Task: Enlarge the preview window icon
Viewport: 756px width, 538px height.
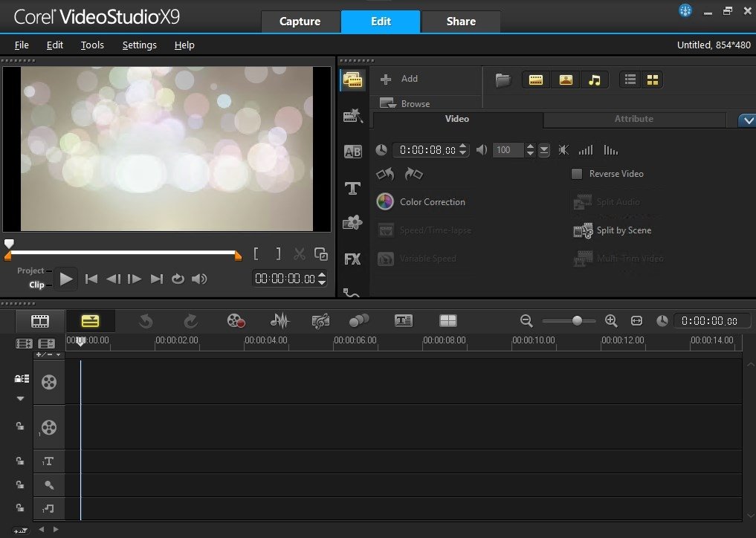Action: tap(321, 253)
